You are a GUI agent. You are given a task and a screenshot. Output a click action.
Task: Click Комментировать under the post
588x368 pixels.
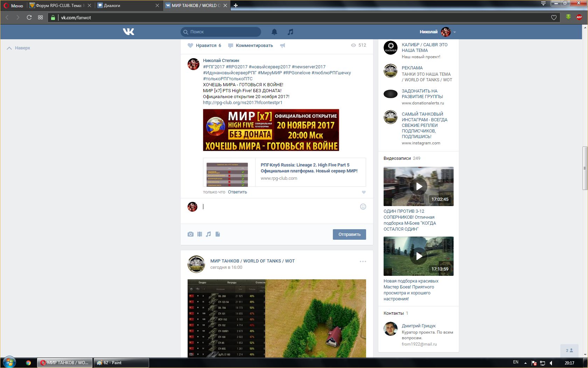(x=250, y=45)
